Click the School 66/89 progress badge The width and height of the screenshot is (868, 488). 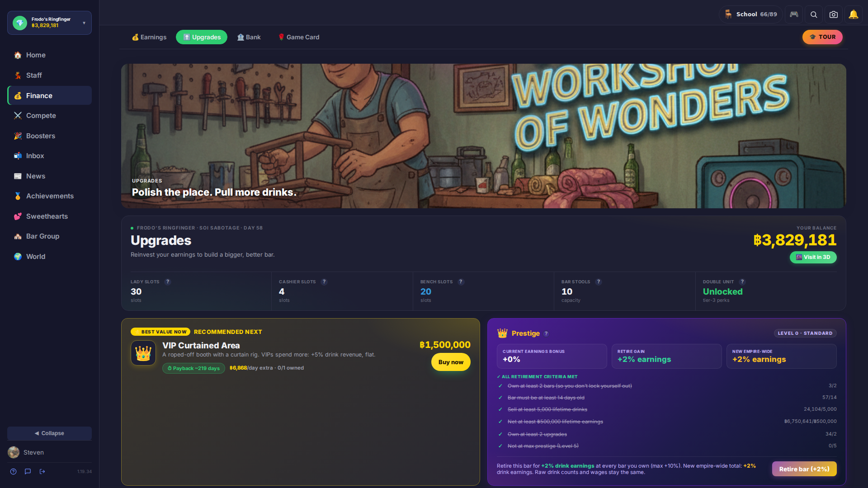tap(750, 14)
